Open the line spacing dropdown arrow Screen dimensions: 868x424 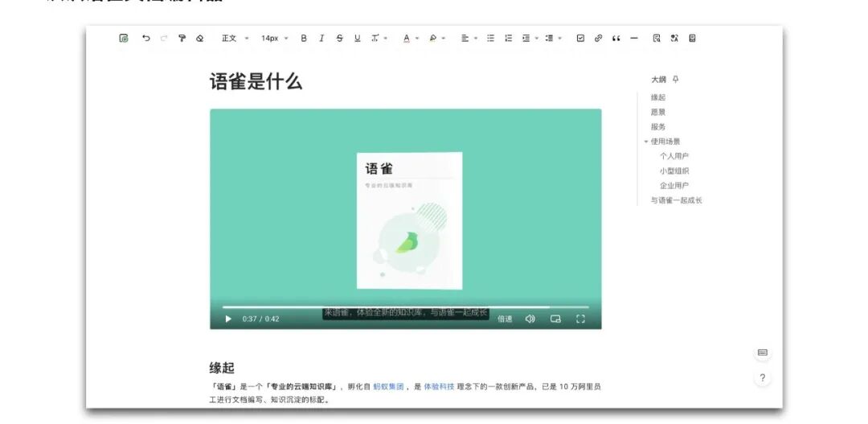(x=559, y=39)
